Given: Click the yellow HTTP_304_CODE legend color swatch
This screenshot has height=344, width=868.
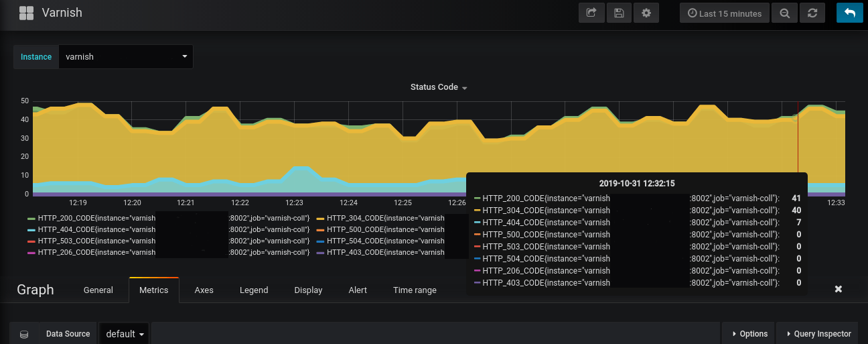Looking at the screenshot, I should [319, 219].
